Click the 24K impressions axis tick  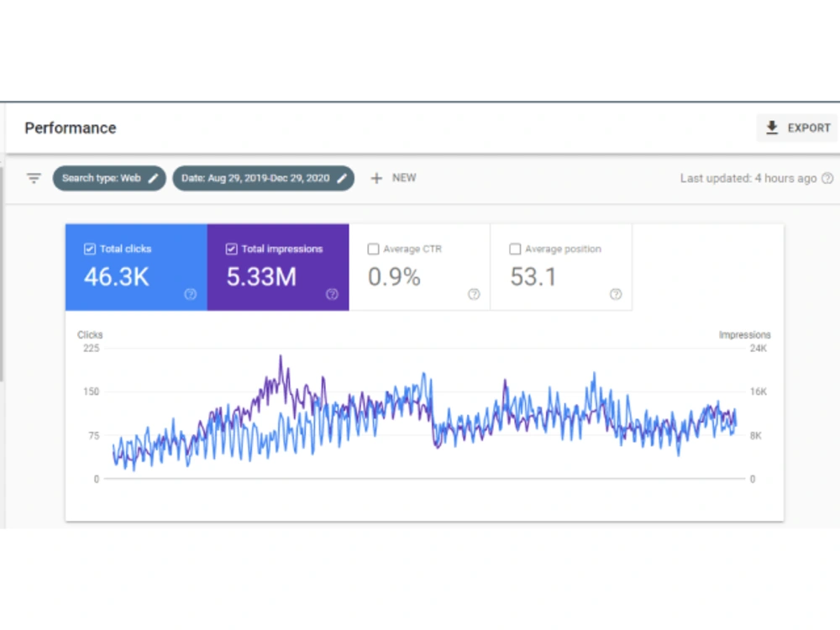tap(758, 349)
